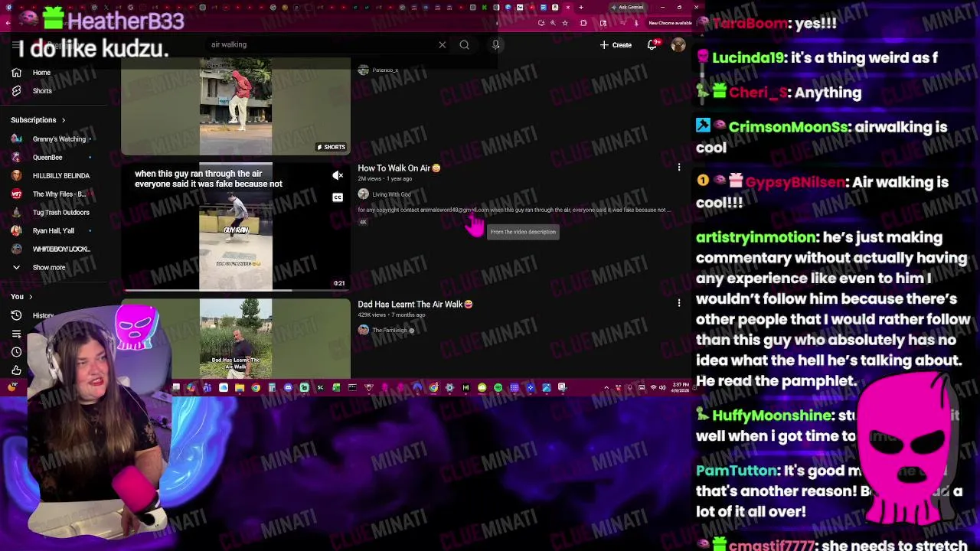This screenshot has width=980, height=551.
Task: Click the Chrome bookmark star icon
Action: pos(565,23)
